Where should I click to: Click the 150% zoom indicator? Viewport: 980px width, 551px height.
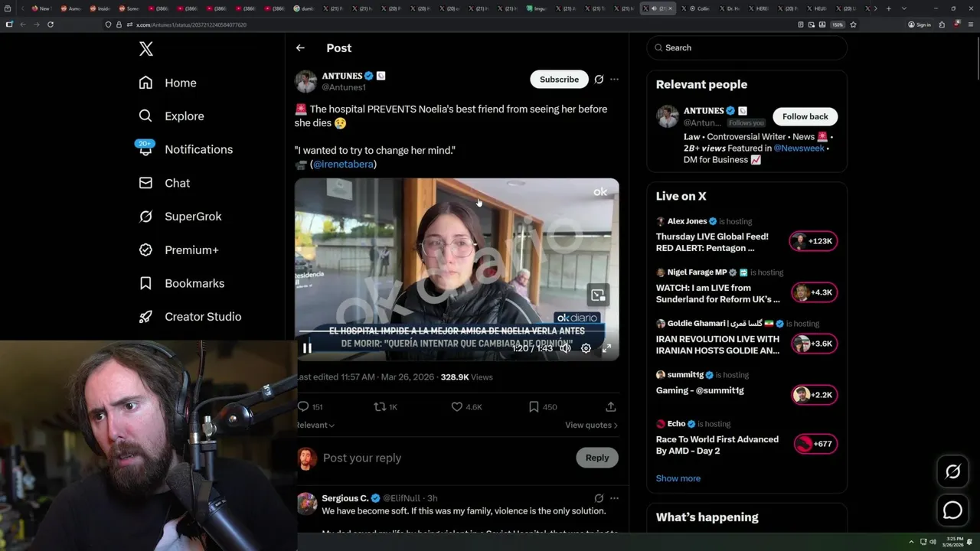pyautogui.click(x=838, y=24)
